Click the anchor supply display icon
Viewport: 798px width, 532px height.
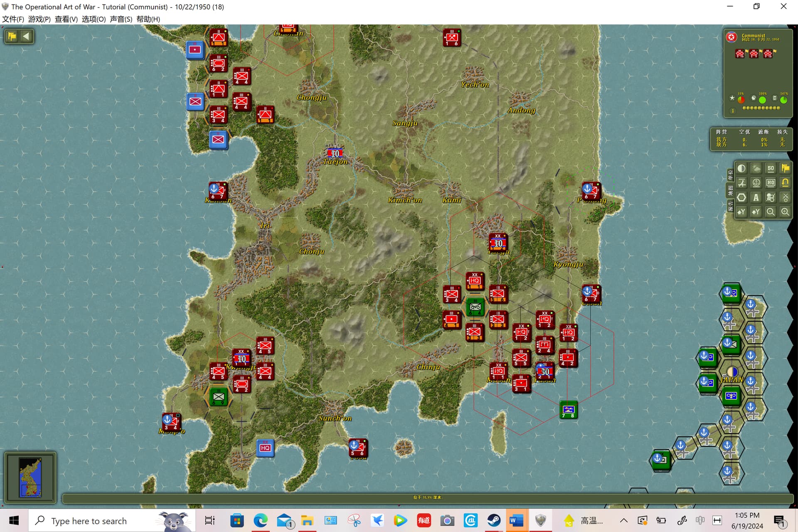pos(756,183)
